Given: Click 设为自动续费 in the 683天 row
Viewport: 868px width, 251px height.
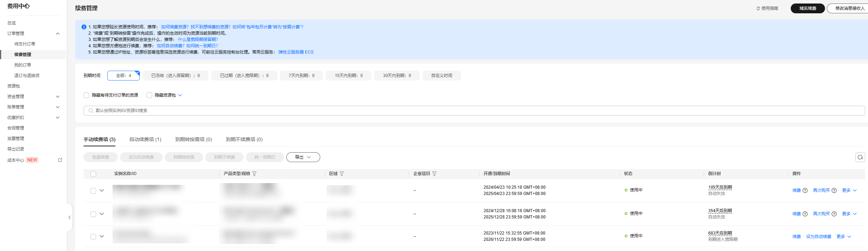Looking at the screenshot, I should (x=819, y=237).
